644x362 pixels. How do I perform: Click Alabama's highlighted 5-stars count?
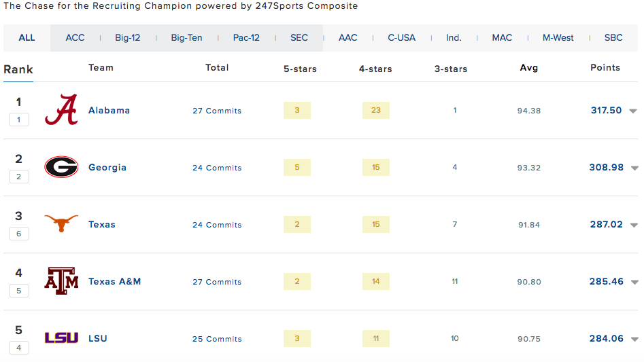tap(297, 110)
